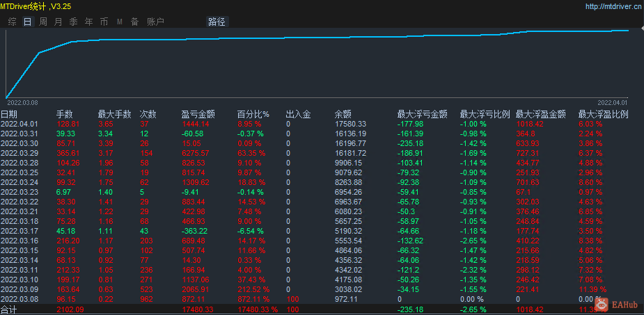644x315 pixels.
Task: Switch to 年 yearly tab
Action: (88, 22)
